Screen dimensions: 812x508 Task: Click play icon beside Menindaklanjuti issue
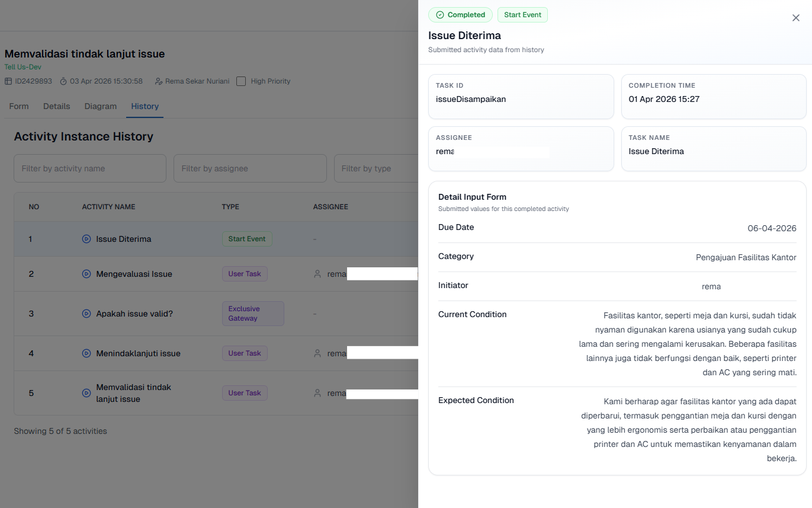click(x=86, y=353)
